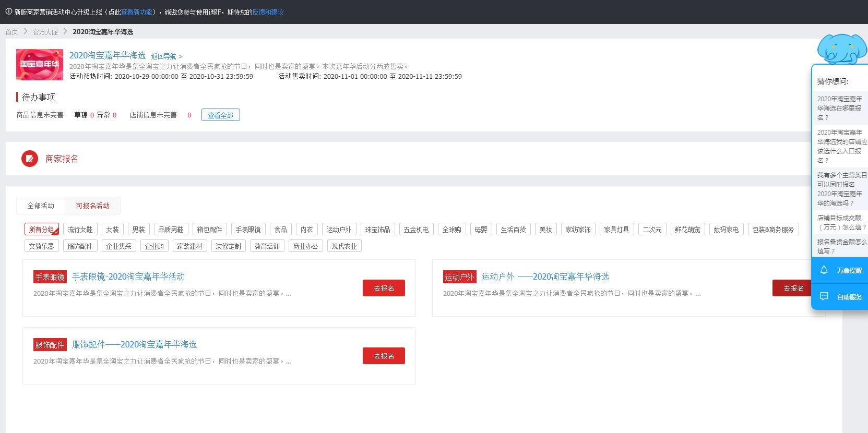Open question 店铺目标成交额怎么填
Image resolution: width=868 pixels, height=433 pixels.
click(840, 222)
